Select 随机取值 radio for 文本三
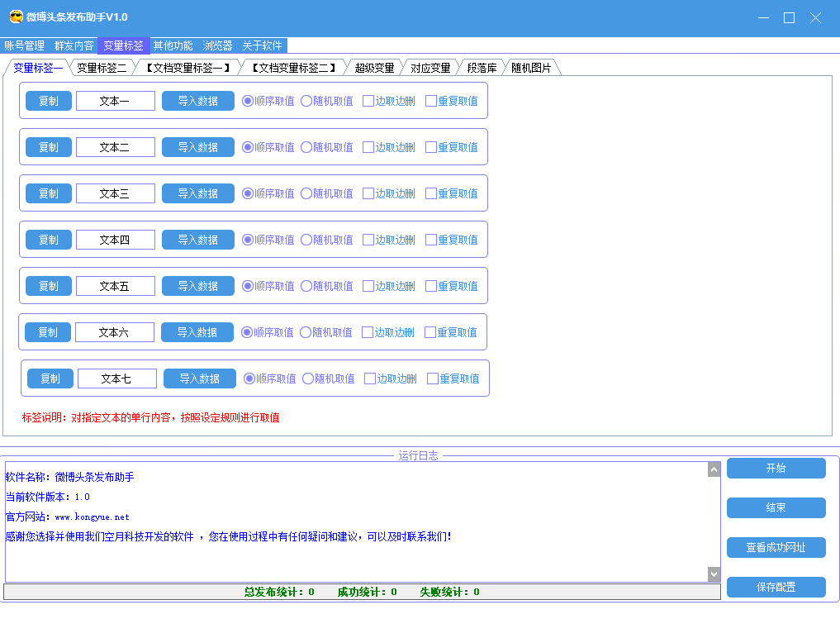The width and height of the screenshot is (840, 619). (x=327, y=193)
